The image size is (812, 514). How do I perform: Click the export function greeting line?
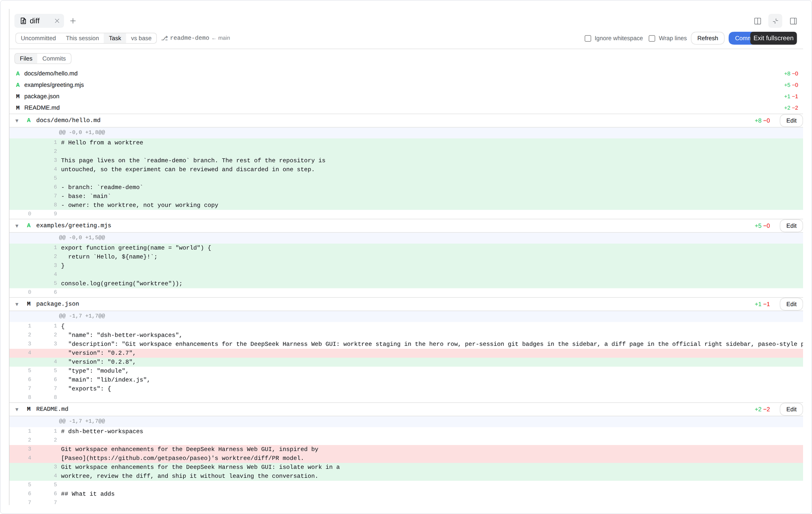406,248
